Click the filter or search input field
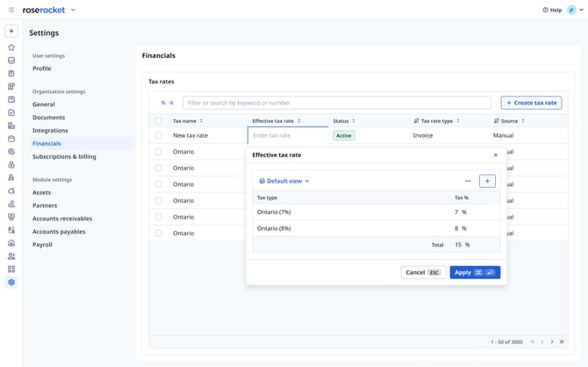The height and width of the screenshot is (367, 588). (x=337, y=103)
